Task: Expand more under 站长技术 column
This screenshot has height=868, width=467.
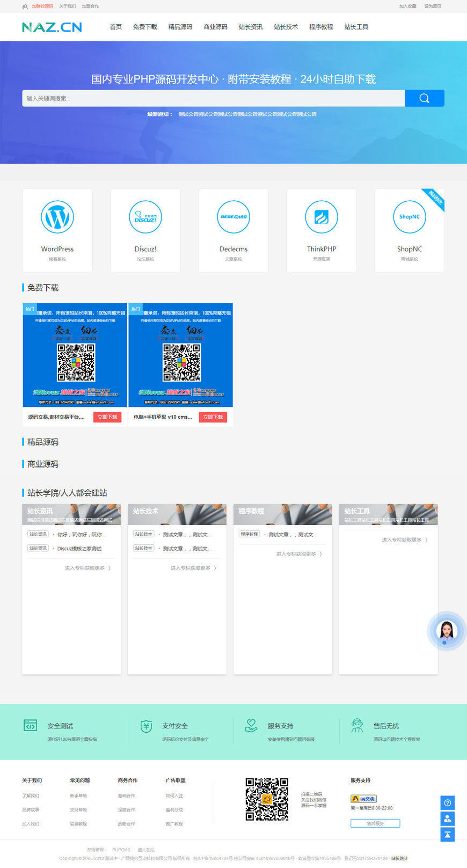Action: [x=193, y=568]
